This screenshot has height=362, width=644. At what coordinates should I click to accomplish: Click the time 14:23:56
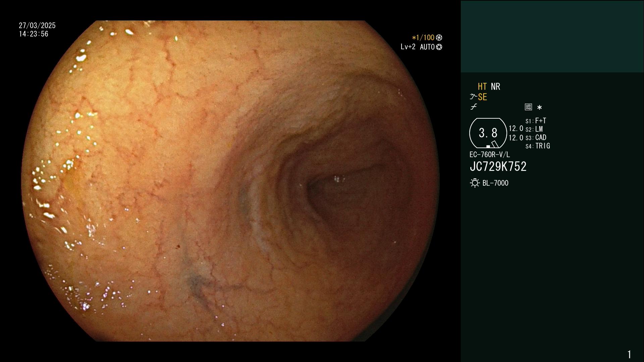click(34, 34)
